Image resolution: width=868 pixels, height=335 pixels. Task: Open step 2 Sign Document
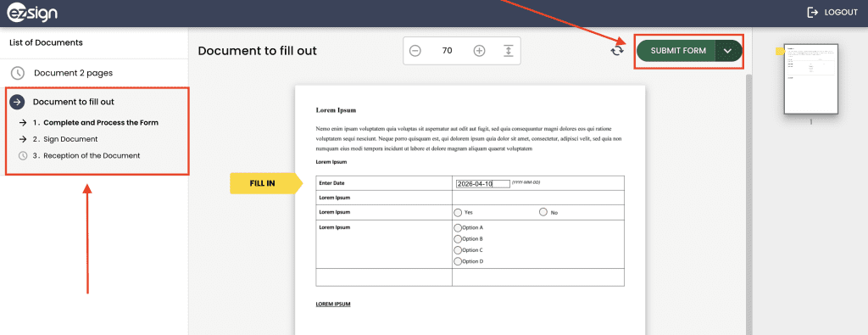(58, 139)
